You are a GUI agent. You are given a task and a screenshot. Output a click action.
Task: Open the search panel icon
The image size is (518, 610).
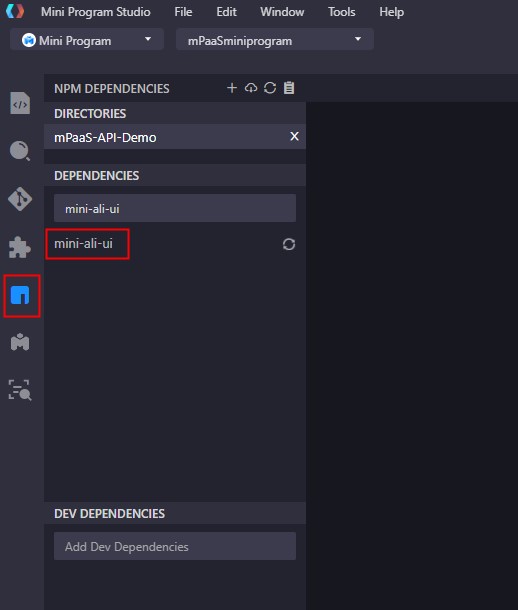click(x=20, y=151)
